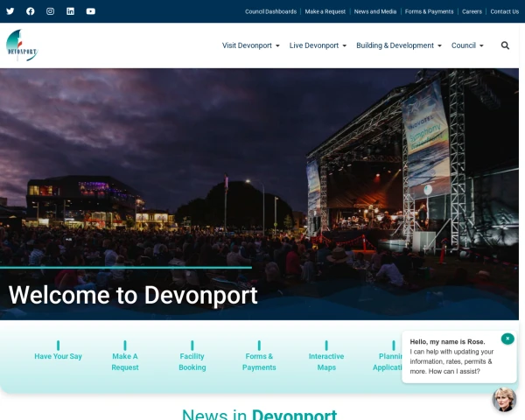Open the Facebook page icon
The width and height of the screenshot is (525, 420).
pyautogui.click(x=31, y=11)
